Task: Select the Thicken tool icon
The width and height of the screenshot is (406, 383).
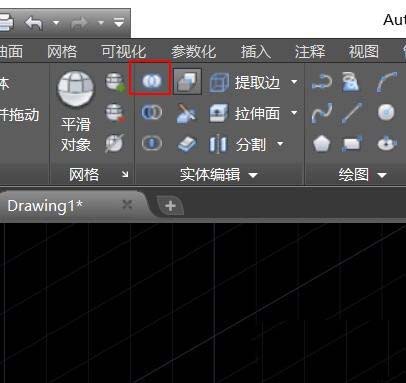Action: [x=187, y=144]
